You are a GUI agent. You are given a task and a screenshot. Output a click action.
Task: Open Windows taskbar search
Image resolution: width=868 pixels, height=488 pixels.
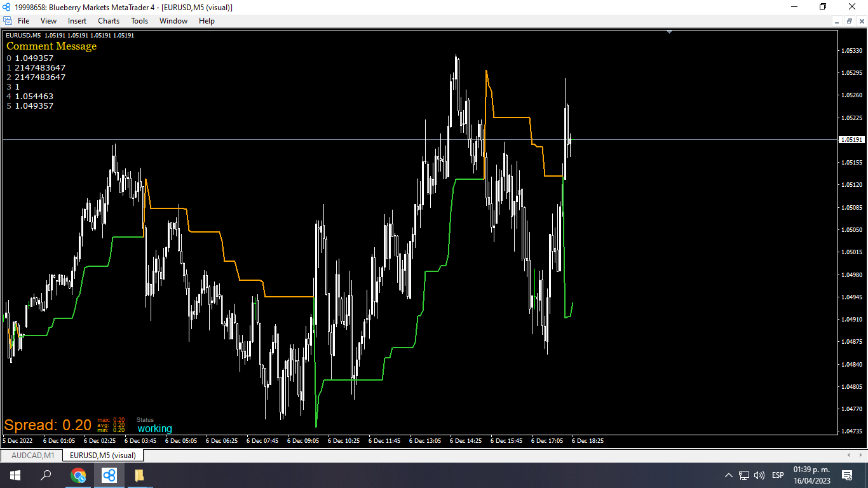(46, 475)
